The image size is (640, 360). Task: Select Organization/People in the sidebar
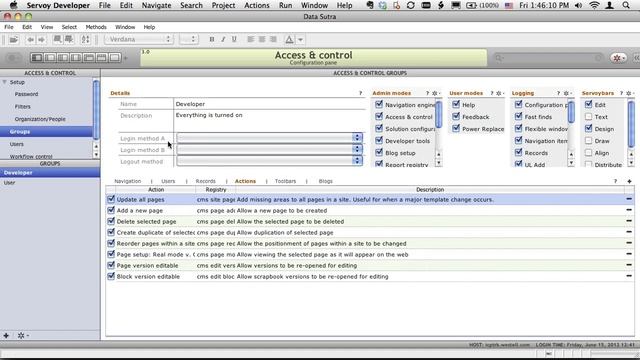click(x=40, y=119)
